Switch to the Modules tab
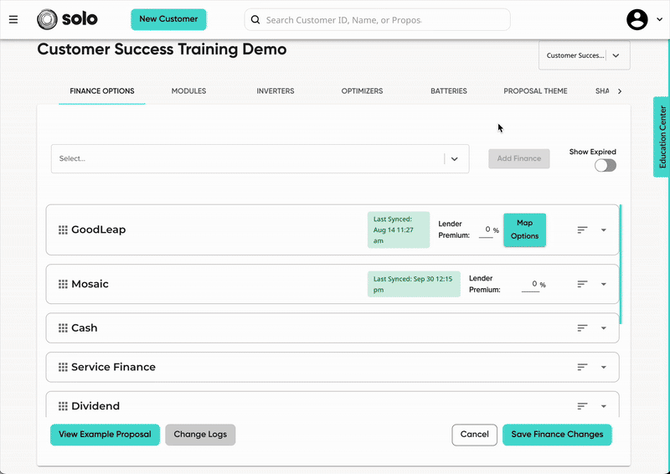Image resolution: width=670 pixels, height=474 pixels. pyautogui.click(x=188, y=91)
